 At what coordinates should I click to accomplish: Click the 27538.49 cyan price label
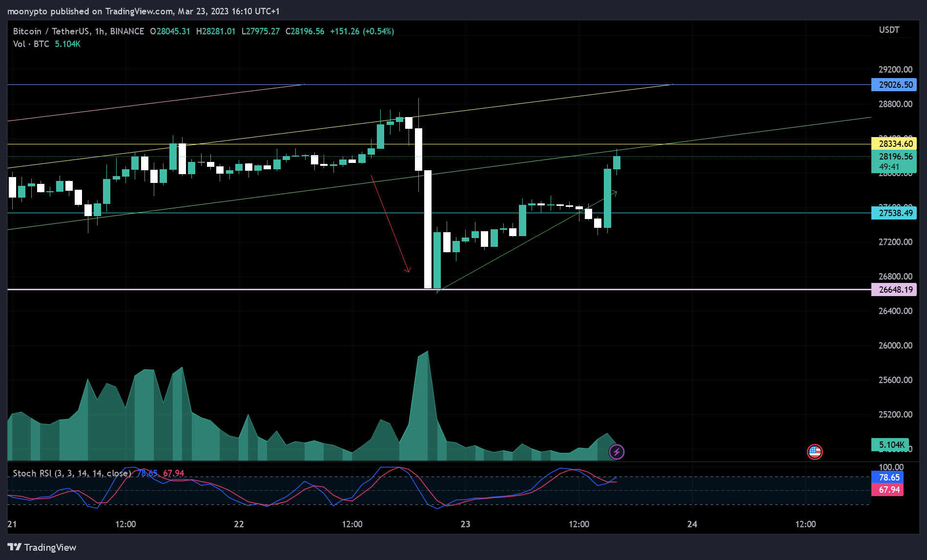(x=894, y=213)
